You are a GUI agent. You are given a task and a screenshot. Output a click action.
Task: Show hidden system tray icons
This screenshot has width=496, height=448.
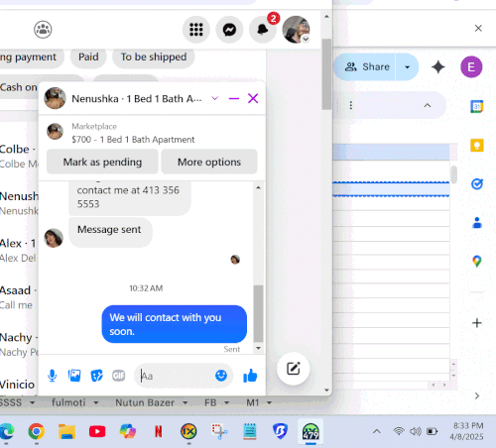tap(377, 431)
